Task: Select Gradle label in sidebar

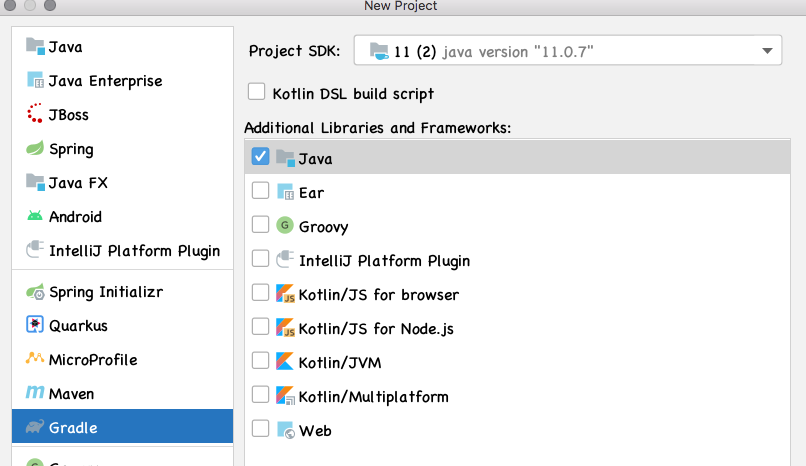Action: tap(73, 427)
